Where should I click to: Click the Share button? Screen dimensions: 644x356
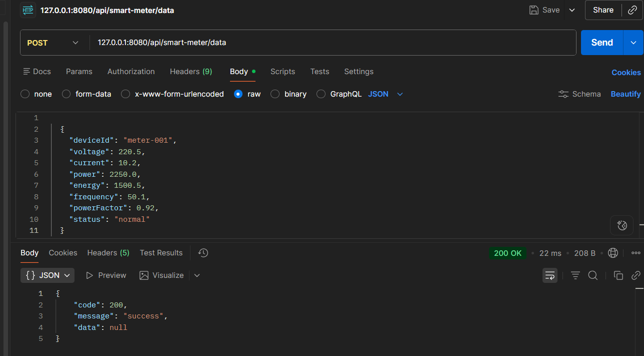pyautogui.click(x=603, y=10)
